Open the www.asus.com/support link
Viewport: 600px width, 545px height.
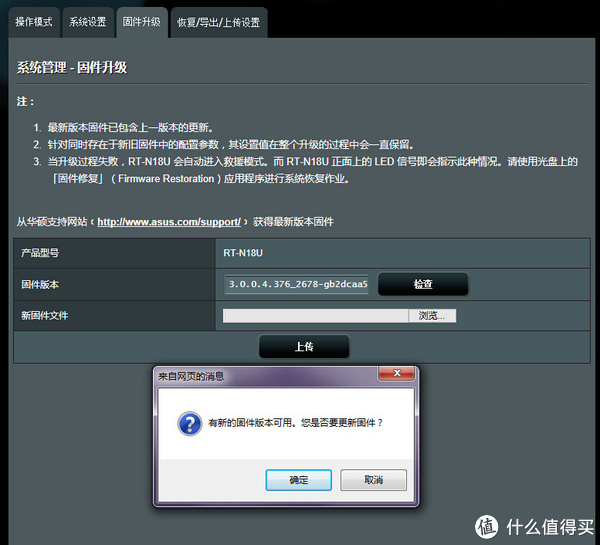click(x=168, y=221)
